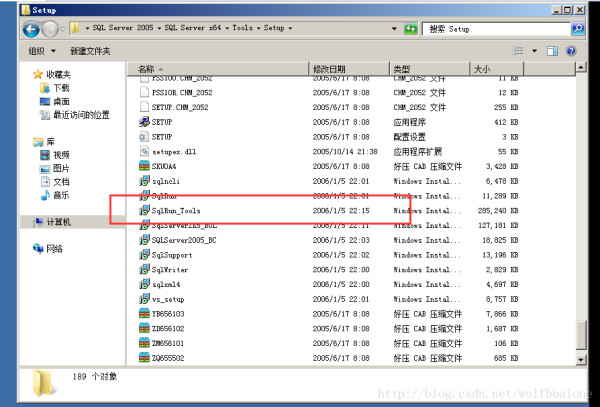This screenshot has height=407, width=600.
Task: Select 收藏夹 in the navigation pane
Action: click(58, 74)
